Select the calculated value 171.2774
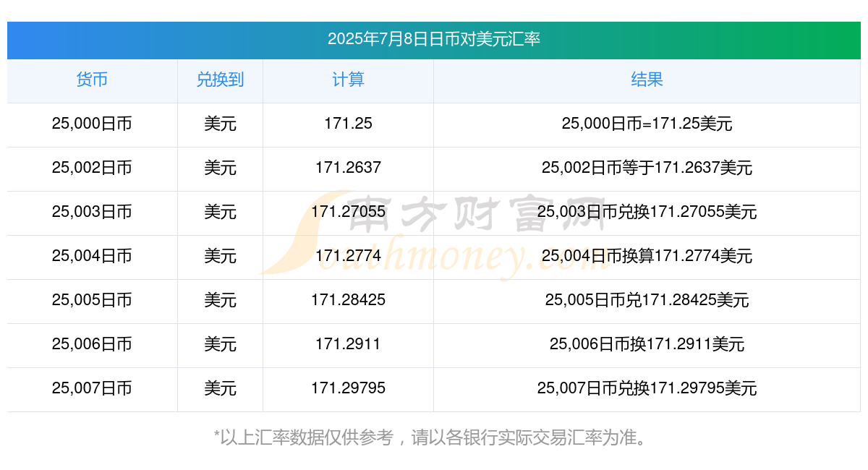 348,256
